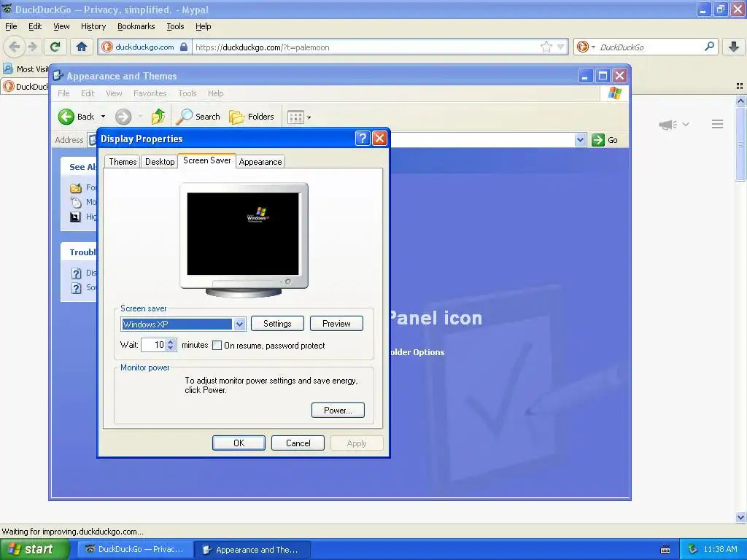Image resolution: width=747 pixels, height=560 pixels.
Task: Switch to DuckDuckGo taskbar button
Action: coord(135,549)
